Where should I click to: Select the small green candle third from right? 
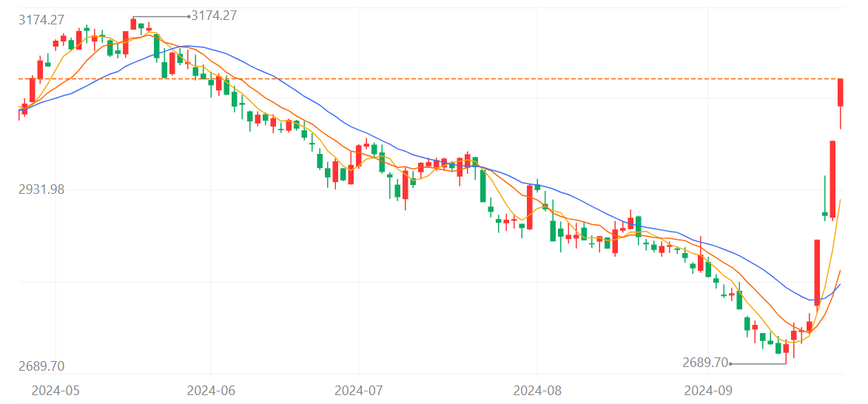[824, 214]
